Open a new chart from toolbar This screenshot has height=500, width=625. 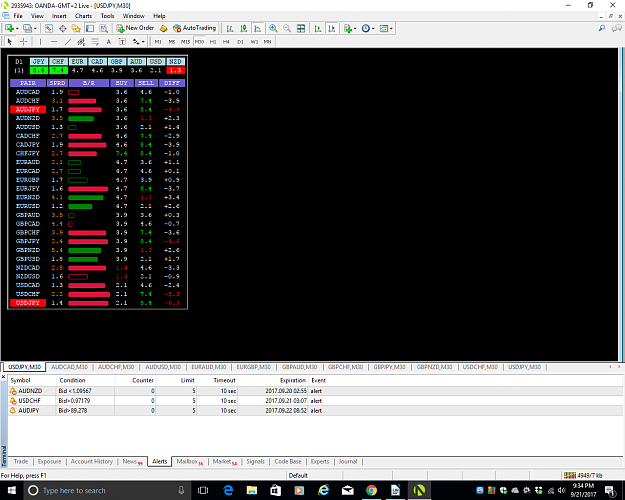tap(9, 28)
